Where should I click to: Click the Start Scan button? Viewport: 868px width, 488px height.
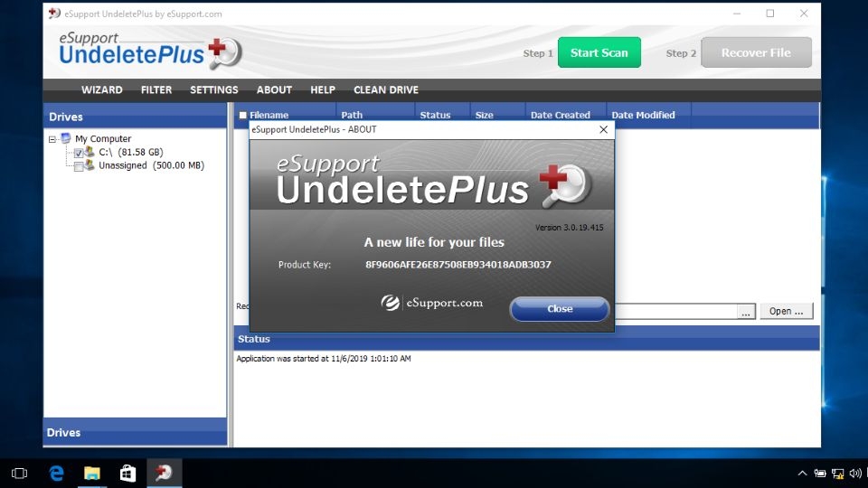(x=599, y=52)
